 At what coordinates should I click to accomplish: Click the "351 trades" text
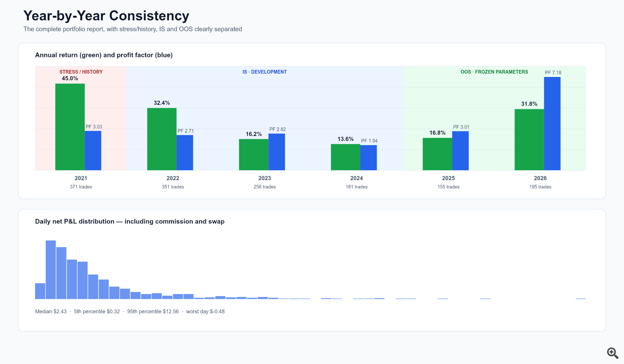point(173,187)
